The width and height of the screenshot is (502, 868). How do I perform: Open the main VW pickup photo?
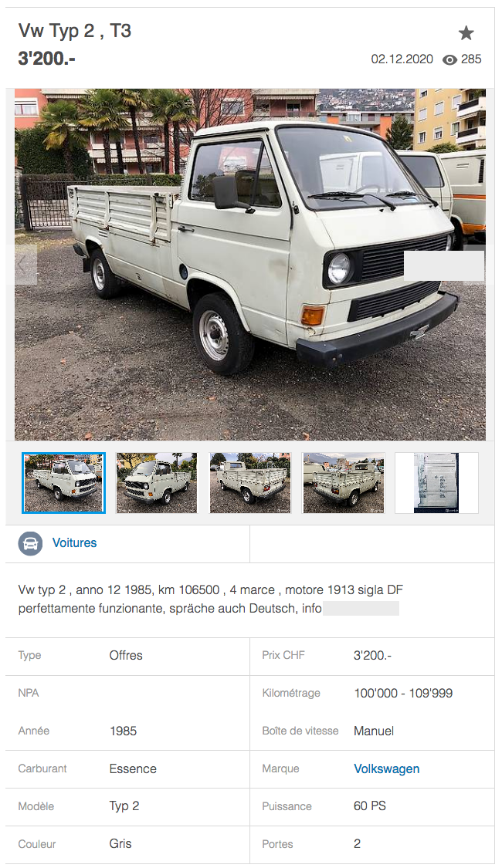tap(250, 265)
